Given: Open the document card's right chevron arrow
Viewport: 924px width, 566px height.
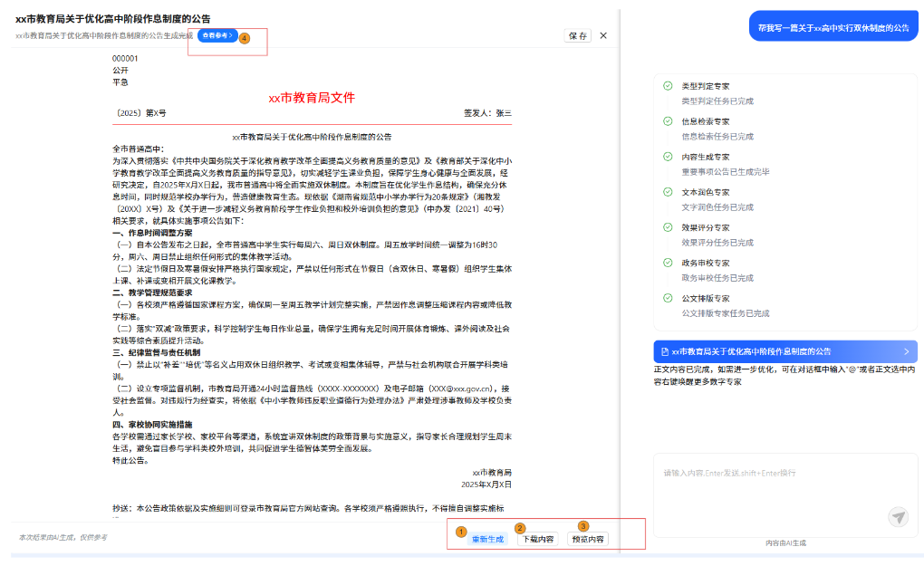Looking at the screenshot, I should click(906, 351).
